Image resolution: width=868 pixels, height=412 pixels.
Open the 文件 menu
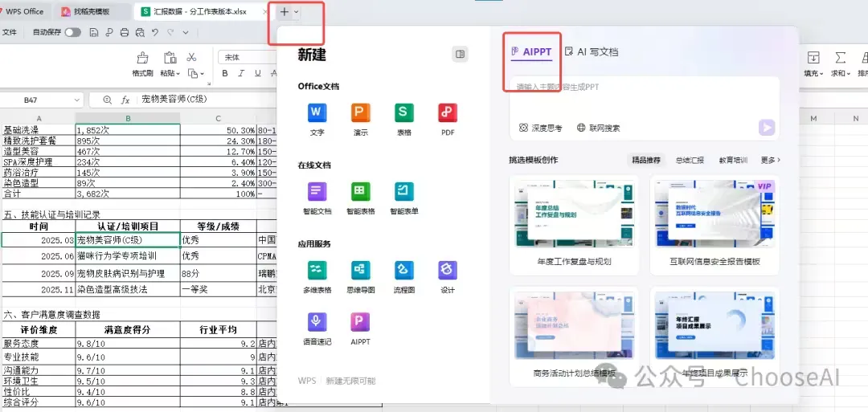[10, 33]
